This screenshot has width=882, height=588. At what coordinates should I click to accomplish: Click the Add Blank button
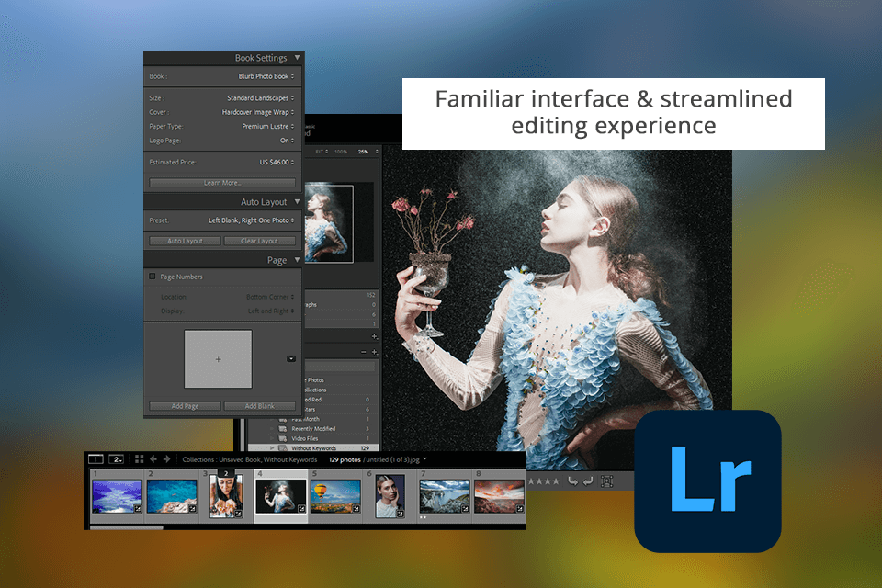259,406
